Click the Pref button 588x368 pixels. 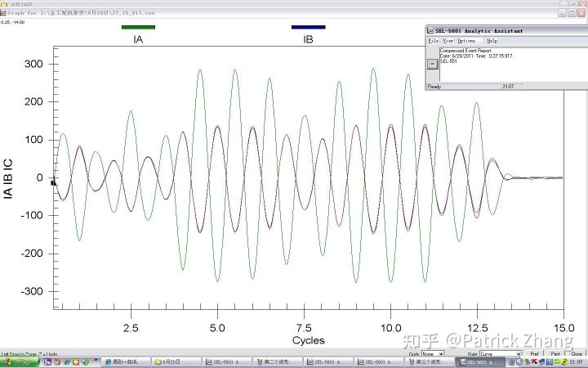tap(534, 353)
